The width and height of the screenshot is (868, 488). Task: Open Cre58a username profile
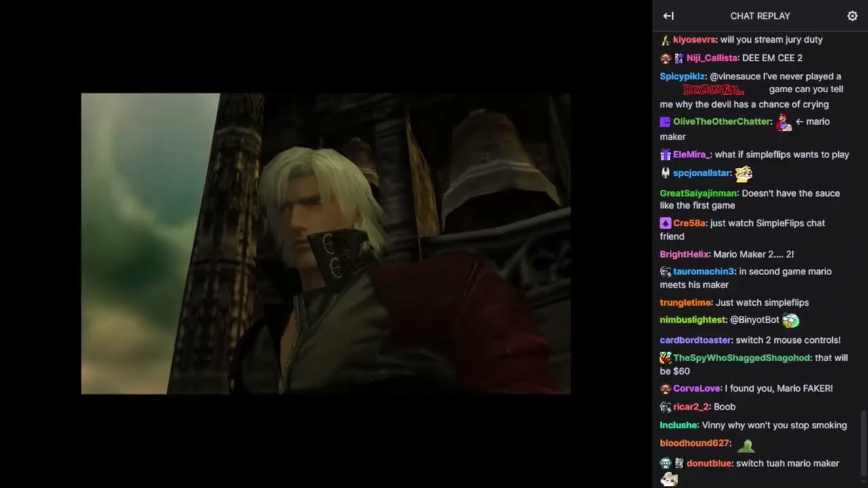tap(689, 223)
